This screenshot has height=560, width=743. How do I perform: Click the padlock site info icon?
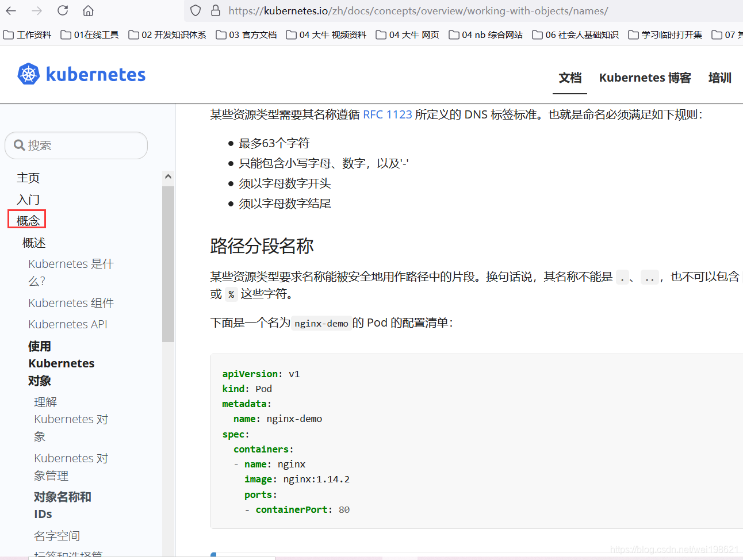pos(216,10)
